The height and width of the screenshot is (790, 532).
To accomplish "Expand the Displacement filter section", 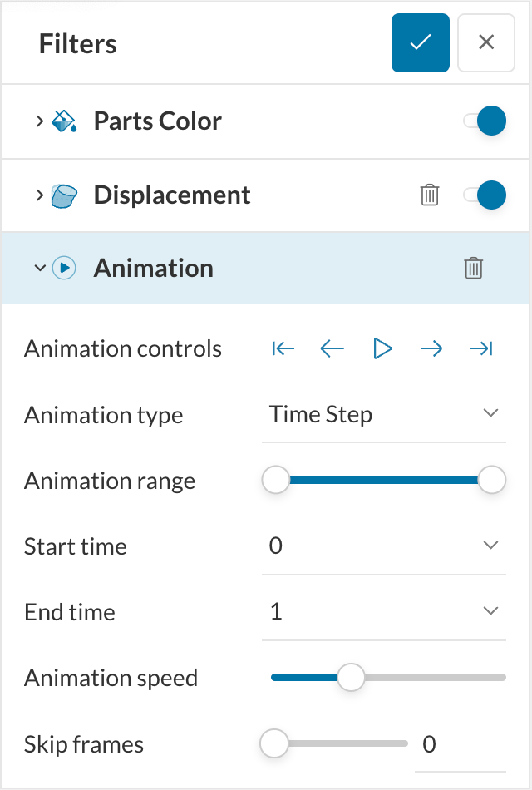I will click(x=39, y=195).
